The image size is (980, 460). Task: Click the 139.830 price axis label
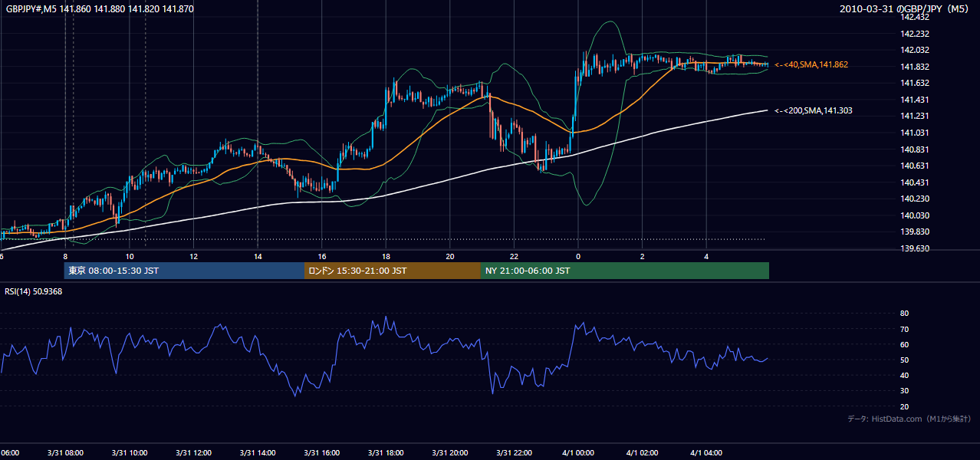click(916, 232)
